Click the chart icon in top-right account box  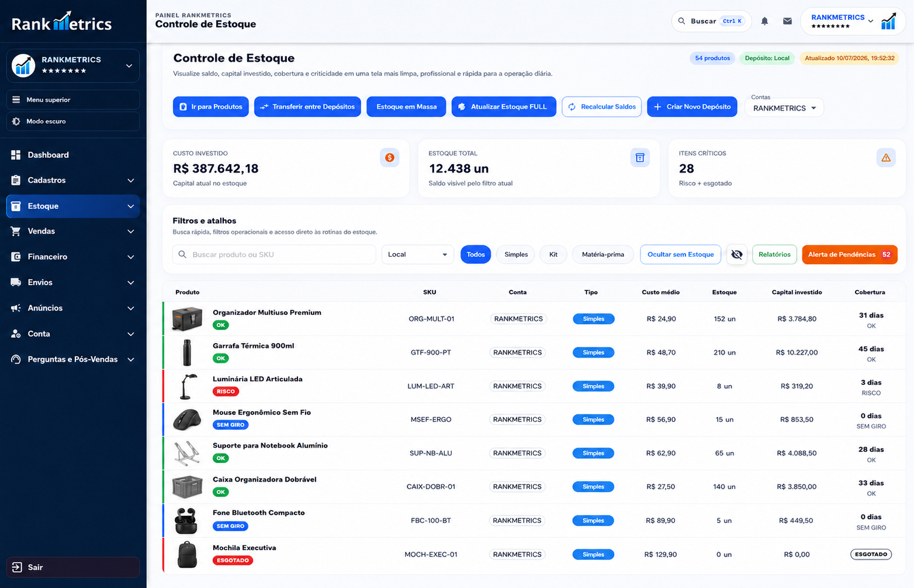888,21
